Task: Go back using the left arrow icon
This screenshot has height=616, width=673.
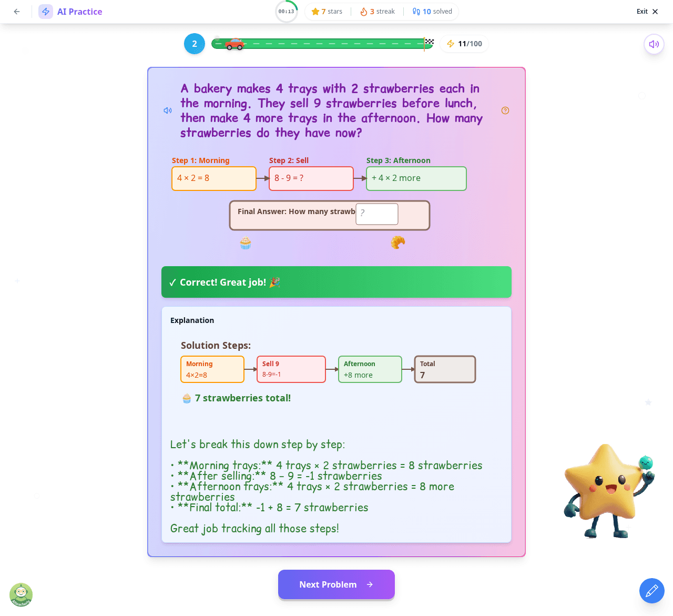Action: pyautogui.click(x=17, y=12)
